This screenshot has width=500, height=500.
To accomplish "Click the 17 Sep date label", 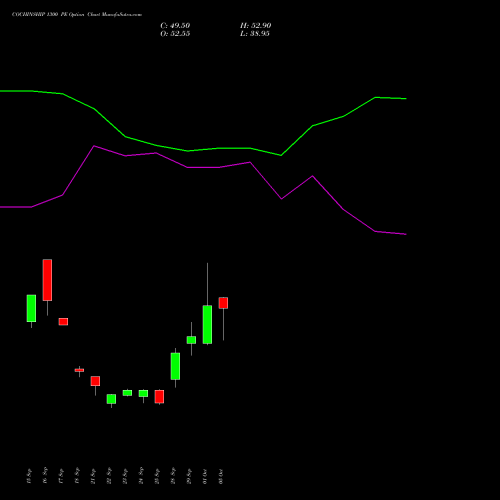I will click(61, 476).
